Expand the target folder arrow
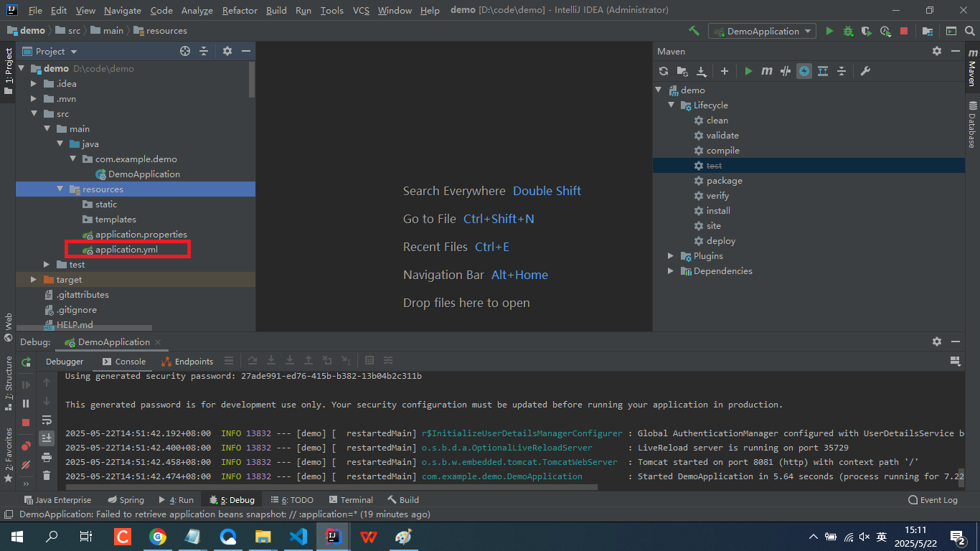This screenshot has height=551, width=980. pos(34,280)
